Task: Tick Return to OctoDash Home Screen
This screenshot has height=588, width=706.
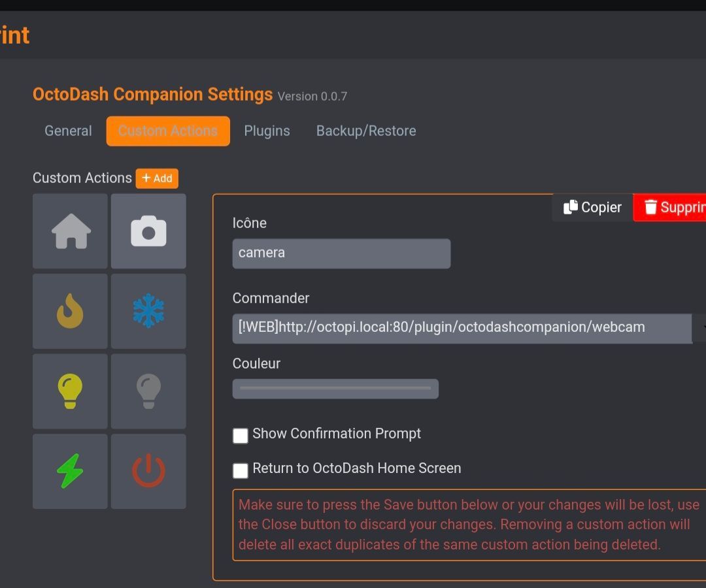Action: (241, 470)
